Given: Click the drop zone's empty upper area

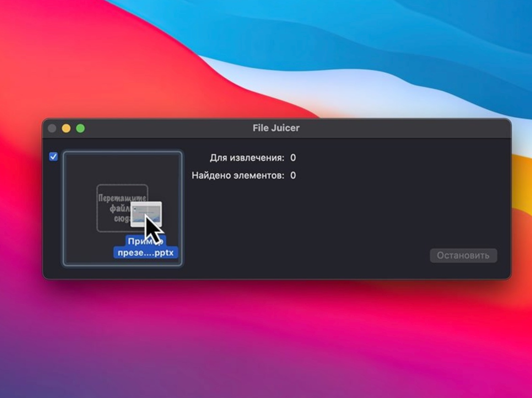Looking at the screenshot, I should point(122,168).
